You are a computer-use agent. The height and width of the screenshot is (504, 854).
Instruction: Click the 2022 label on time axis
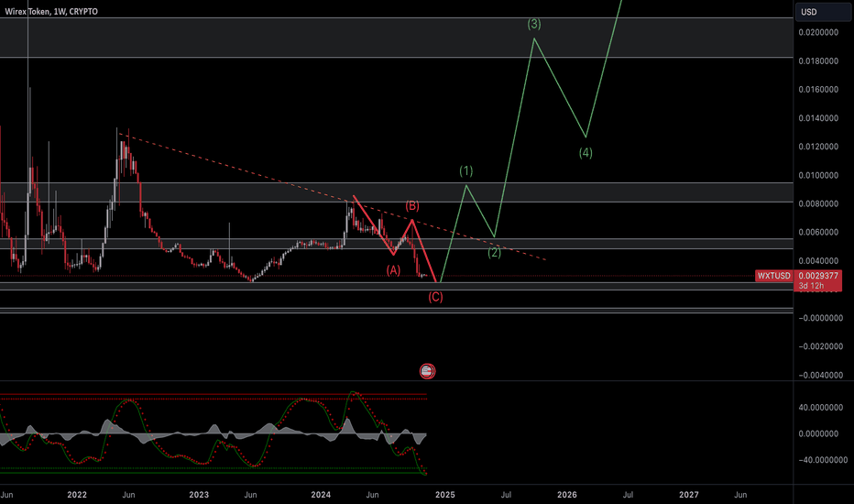[x=77, y=495]
